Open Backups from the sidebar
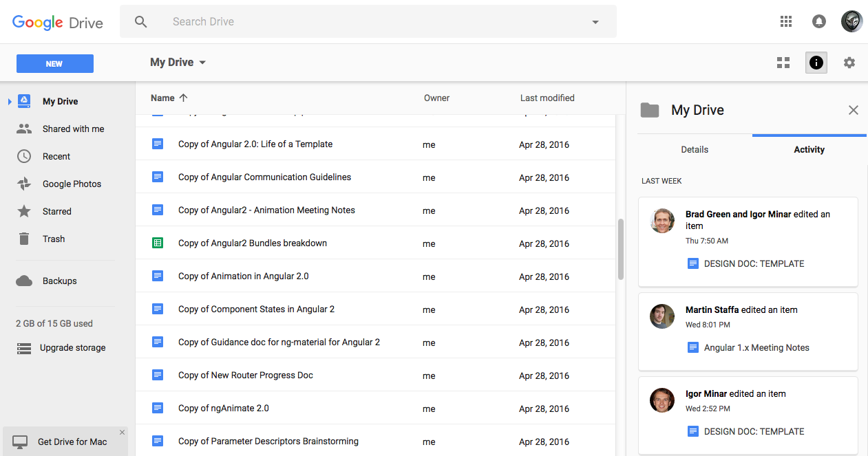Image resolution: width=868 pixels, height=456 pixels. pos(59,281)
